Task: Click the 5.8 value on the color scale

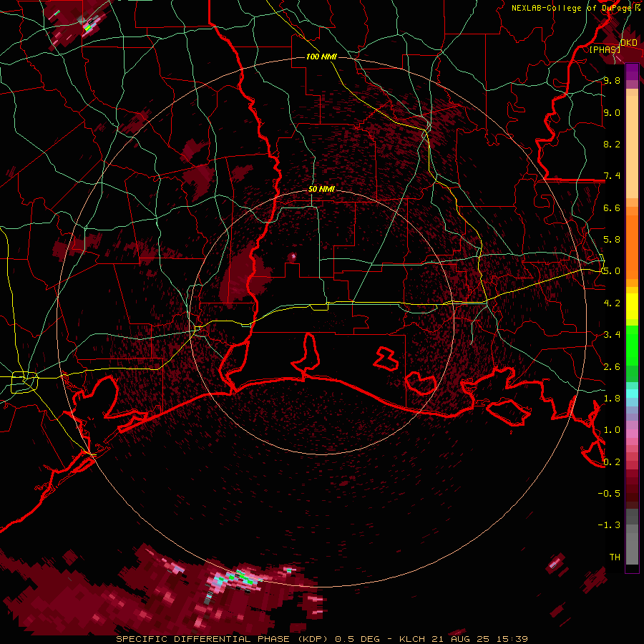Action: tap(612, 239)
